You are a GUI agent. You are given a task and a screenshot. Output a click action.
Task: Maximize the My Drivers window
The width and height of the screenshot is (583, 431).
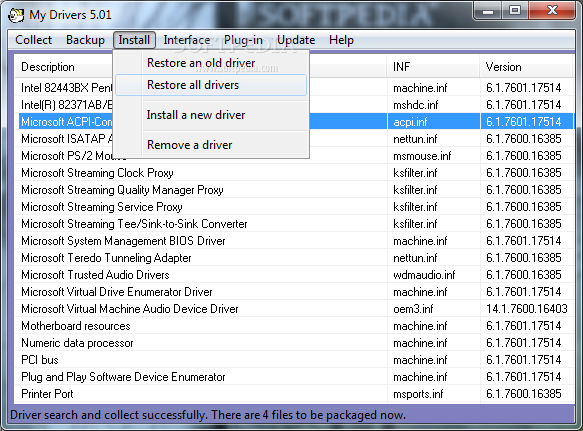pyautogui.click(x=515, y=11)
